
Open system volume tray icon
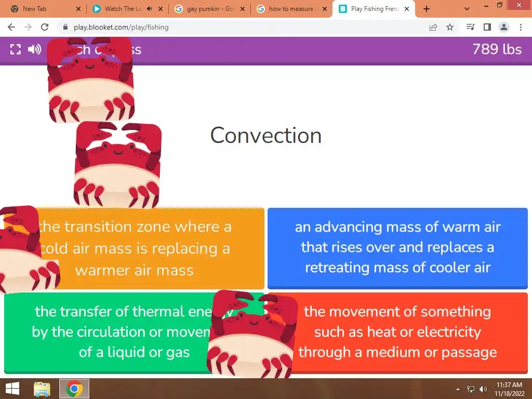[483, 389]
